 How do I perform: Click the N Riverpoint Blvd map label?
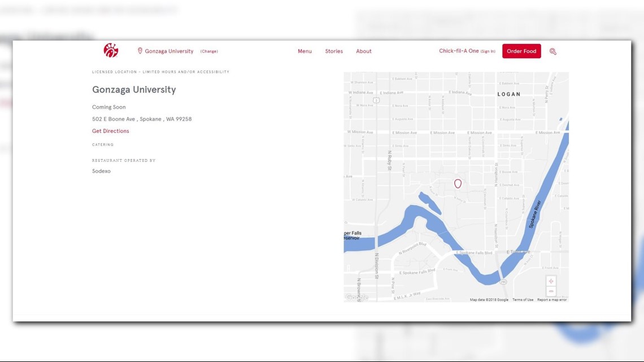(412, 247)
